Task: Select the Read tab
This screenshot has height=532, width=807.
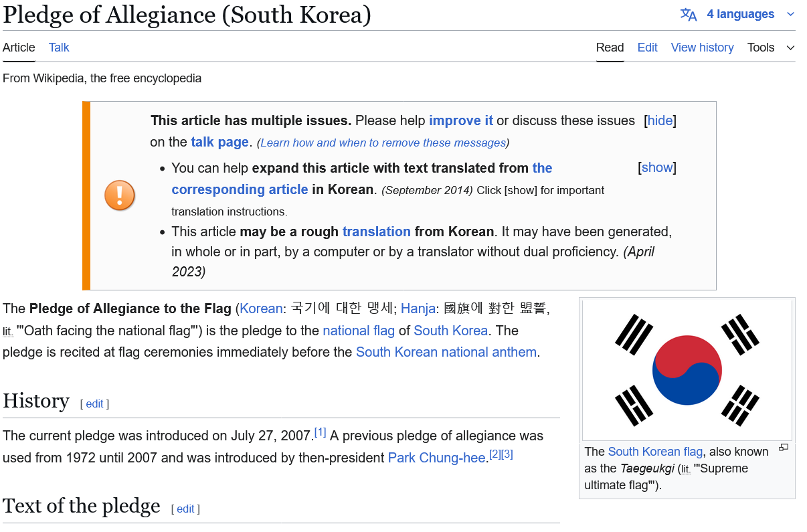Action: click(x=610, y=48)
